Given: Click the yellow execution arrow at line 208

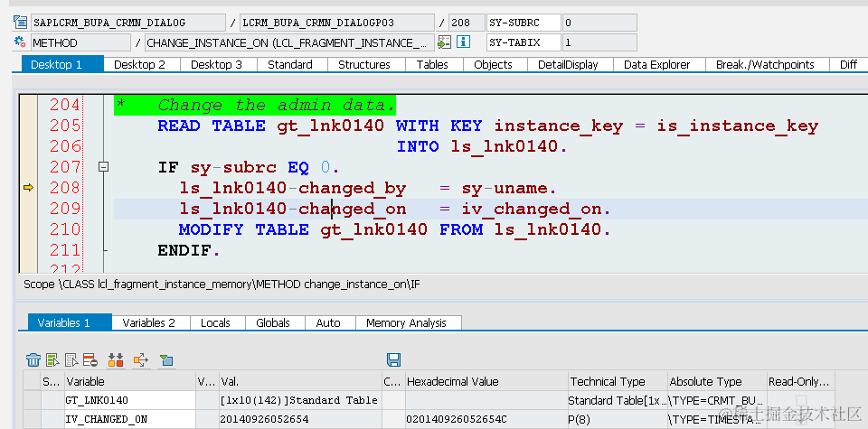Looking at the screenshot, I should pos(28,188).
